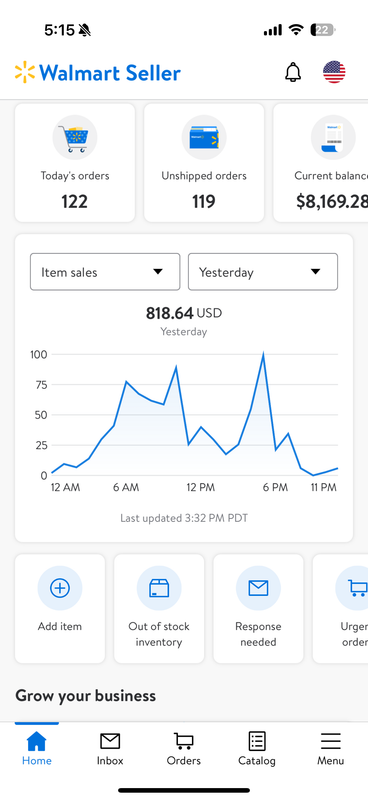Open Out of stock inventory box icon
Viewport: 368px width, 800px height.
(x=159, y=588)
